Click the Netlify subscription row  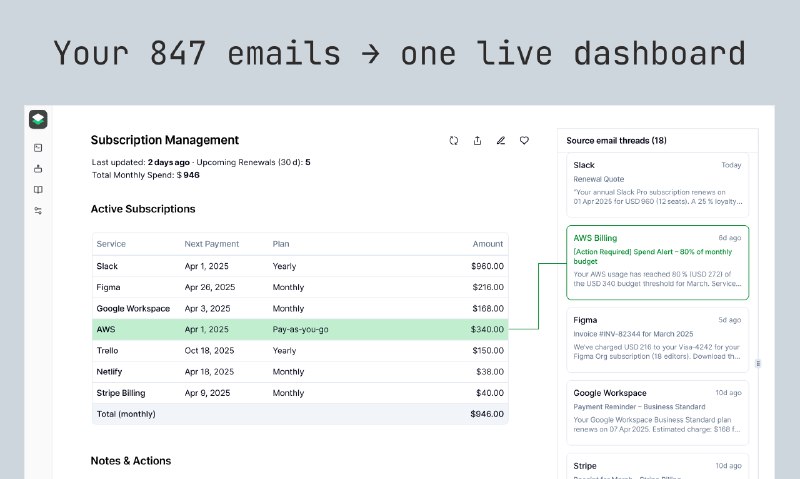coord(300,372)
